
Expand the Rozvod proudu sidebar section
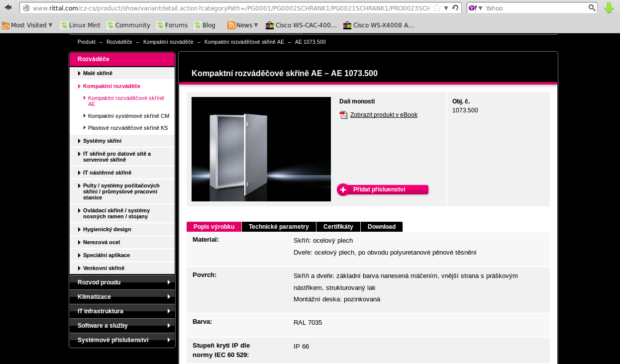click(122, 282)
